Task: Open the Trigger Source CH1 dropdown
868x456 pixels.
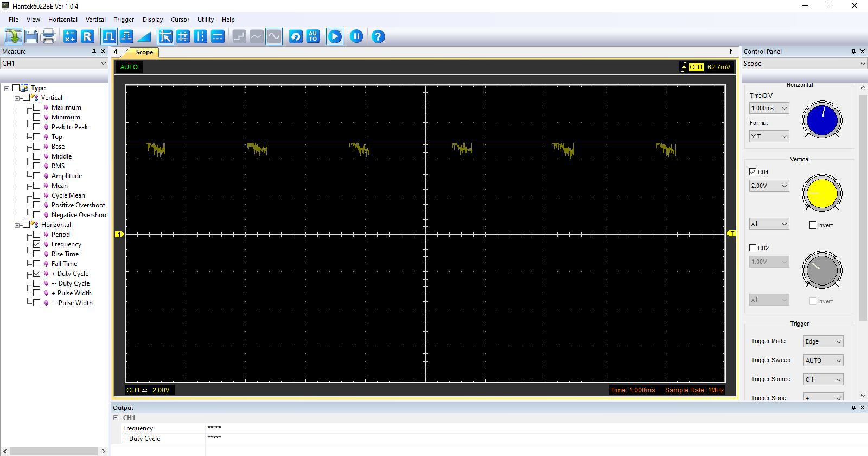Action: (823, 379)
